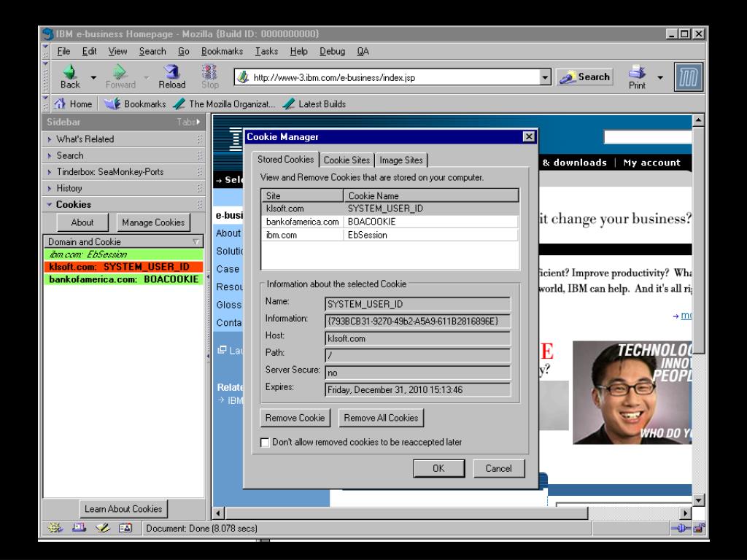
Task: Click the vertical scrollbar down arrow
Action: pos(698,500)
